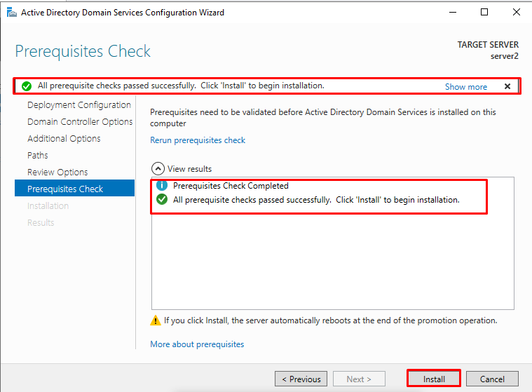Open Deployment Configuration step
This screenshot has height=392, width=532.
pyautogui.click(x=79, y=105)
